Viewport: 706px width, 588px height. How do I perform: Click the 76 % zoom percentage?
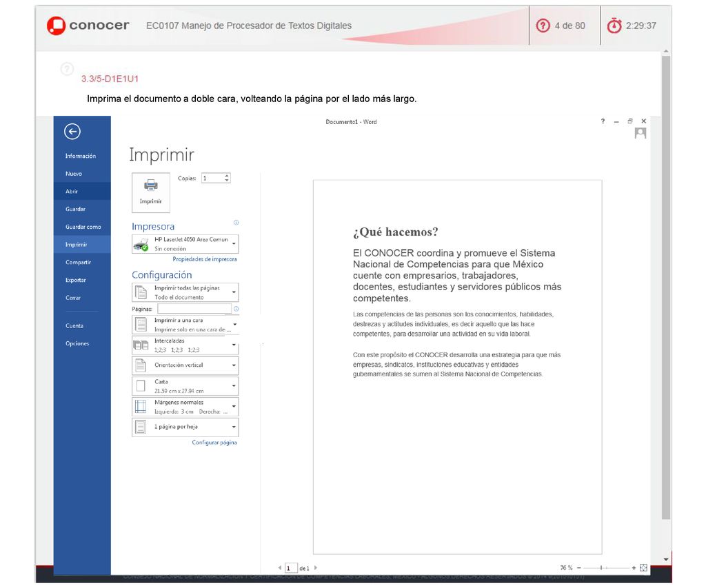[x=567, y=568]
